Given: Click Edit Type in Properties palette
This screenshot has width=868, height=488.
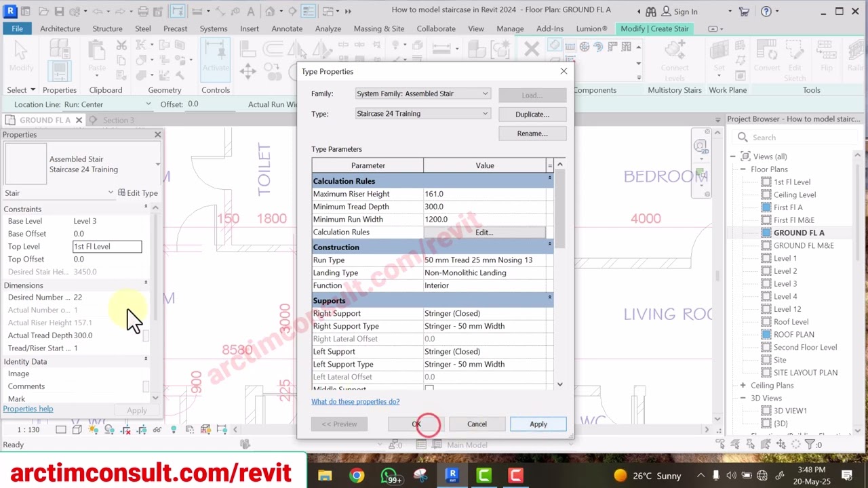Looking at the screenshot, I should 138,193.
